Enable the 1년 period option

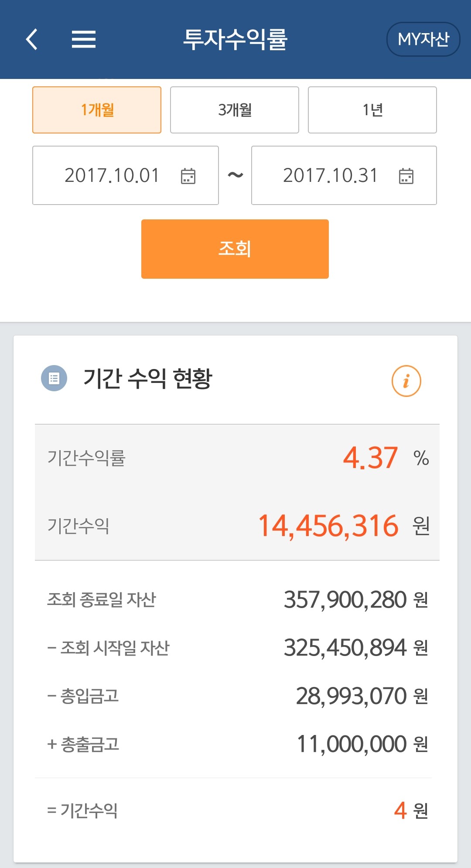coord(372,109)
